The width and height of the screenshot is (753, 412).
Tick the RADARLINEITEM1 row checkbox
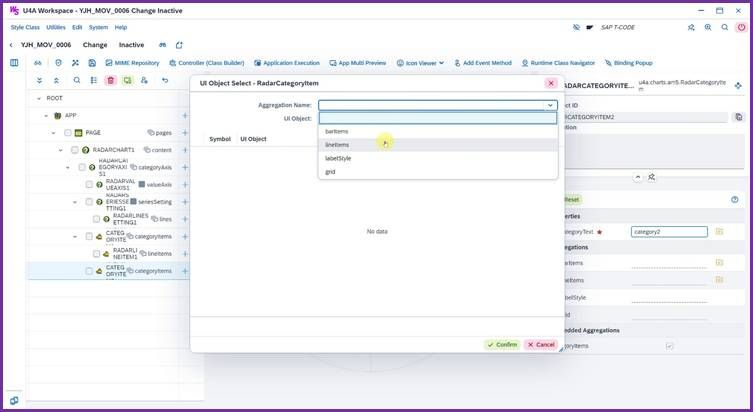coord(96,254)
